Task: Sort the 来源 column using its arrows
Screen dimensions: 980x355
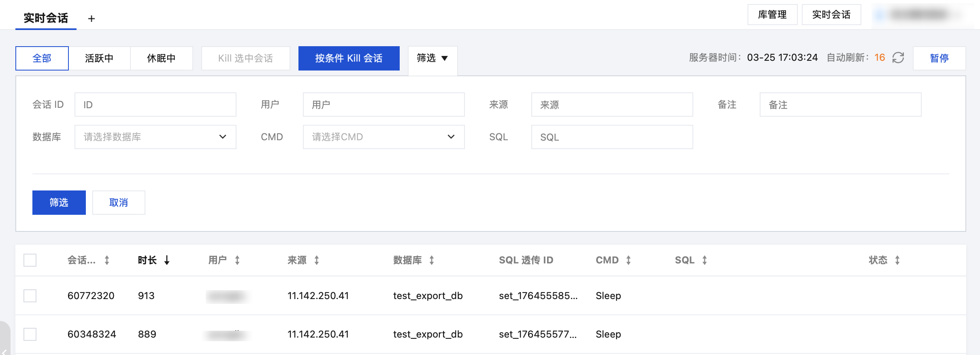Action: coord(317,260)
